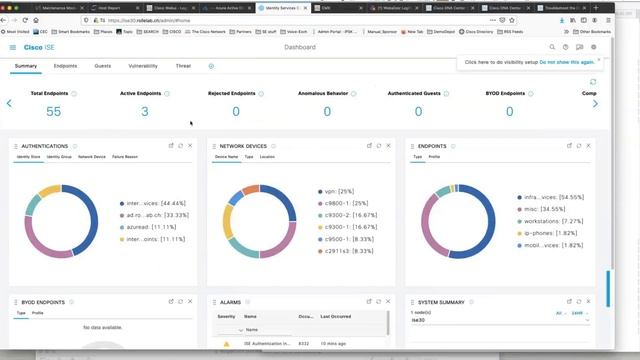Pop out the Alarms dashlet
This screenshot has width=640, height=360.
pyautogui.click(x=369, y=302)
